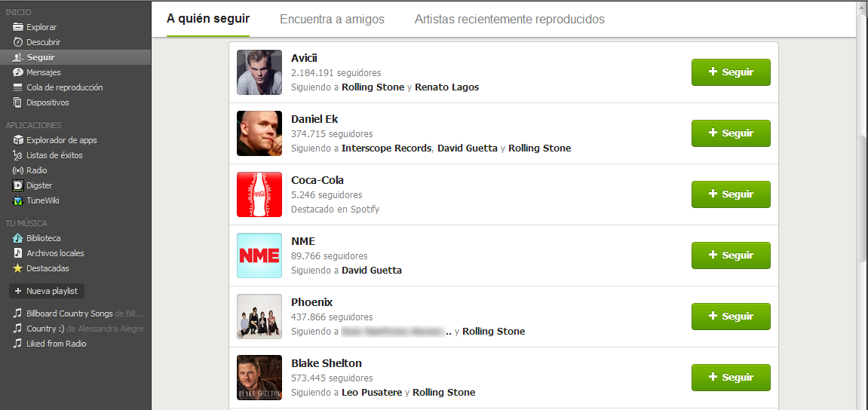
Task: Switch to Encuentra a amigos tab
Action: tap(332, 20)
